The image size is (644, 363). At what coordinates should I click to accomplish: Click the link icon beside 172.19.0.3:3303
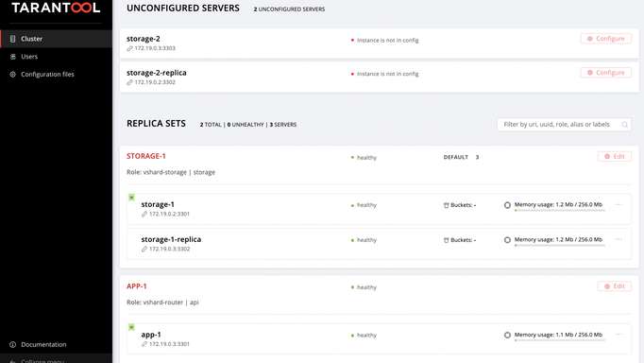[x=129, y=48]
